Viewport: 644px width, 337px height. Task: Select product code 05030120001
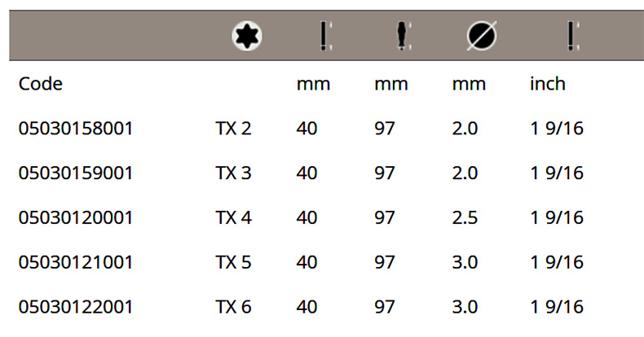(76, 218)
